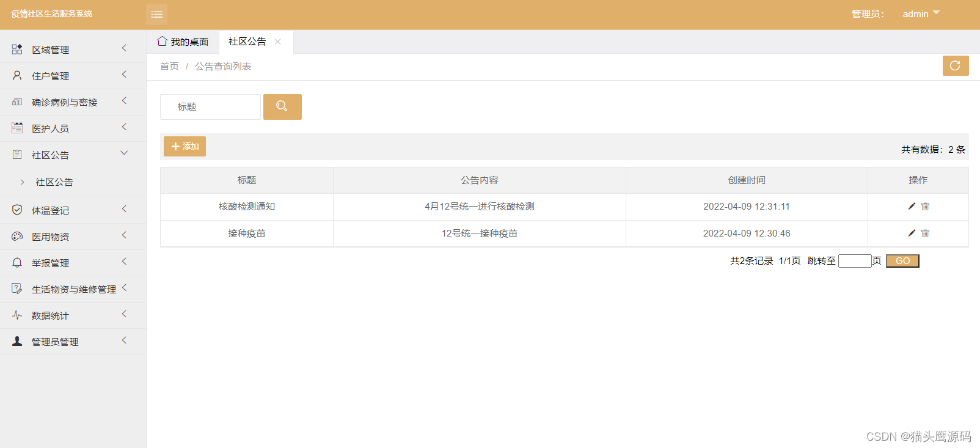Click the search magnifier button
980x448 pixels.
pos(282,106)
